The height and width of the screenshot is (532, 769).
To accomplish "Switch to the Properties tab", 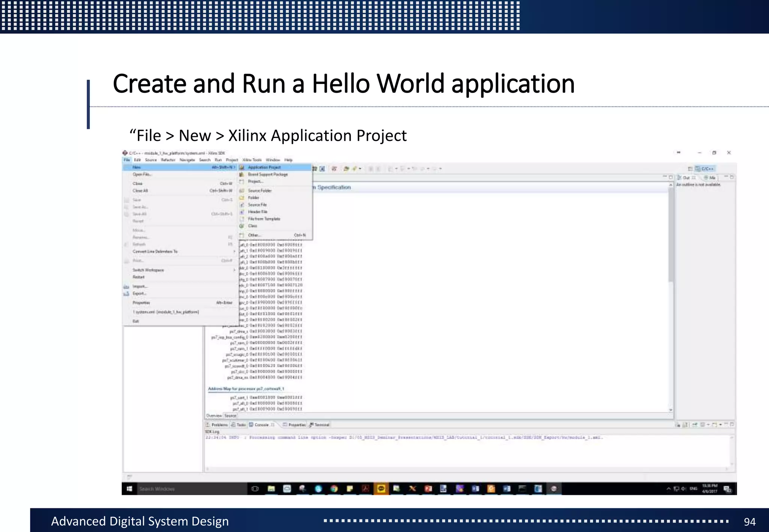I will click(x=294, y=425).
